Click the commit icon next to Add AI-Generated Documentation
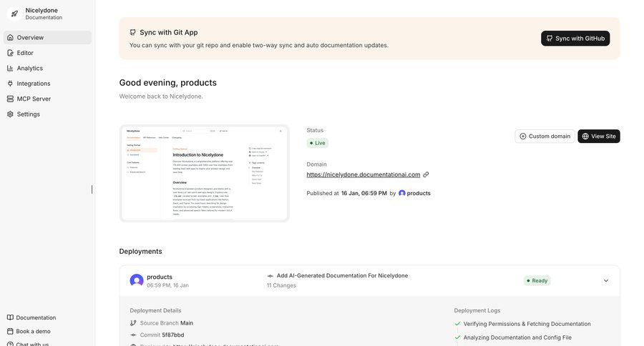The height and width of the screenshot is (346, 644). (270, 276)
